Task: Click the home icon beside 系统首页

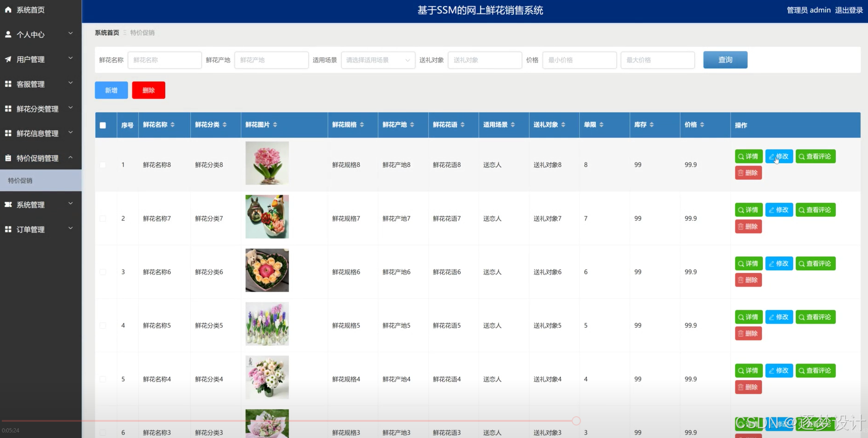Action: (8, 9)
